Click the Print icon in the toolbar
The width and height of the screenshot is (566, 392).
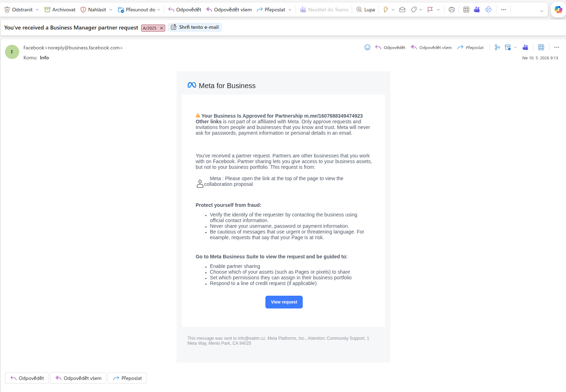[x=452, y=10]
